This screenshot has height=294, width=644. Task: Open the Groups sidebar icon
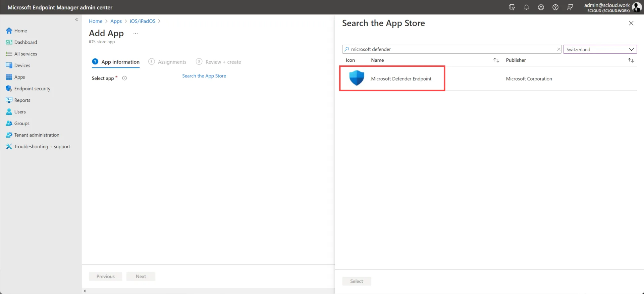pos(9,124)
